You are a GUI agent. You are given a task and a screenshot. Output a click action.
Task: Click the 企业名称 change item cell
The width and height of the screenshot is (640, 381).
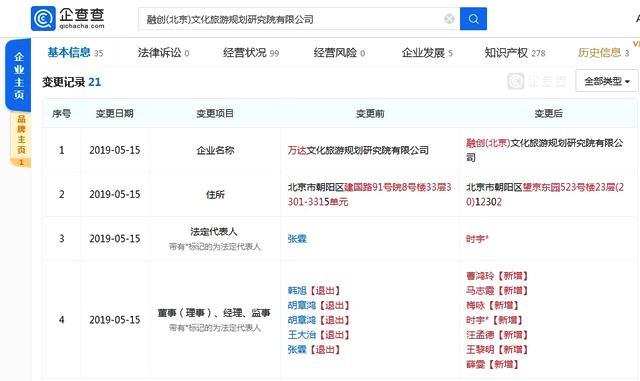click(215, 150)
